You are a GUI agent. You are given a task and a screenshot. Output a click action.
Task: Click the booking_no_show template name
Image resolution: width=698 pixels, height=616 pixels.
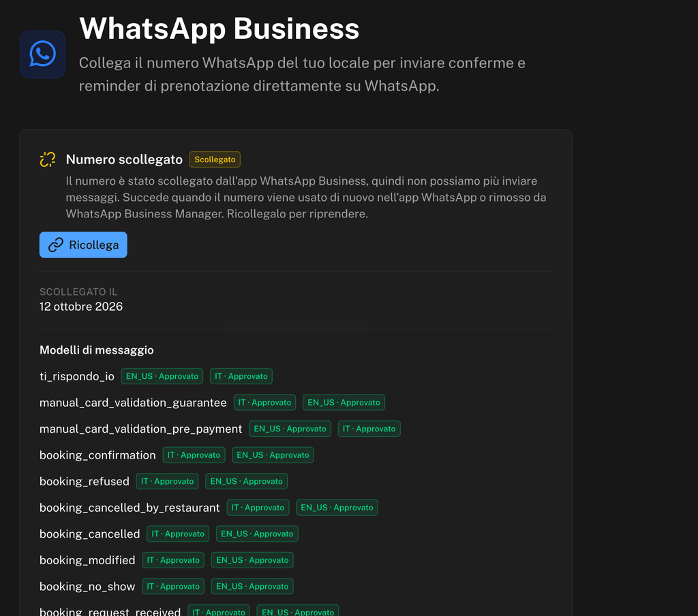[x=87, y=587]
